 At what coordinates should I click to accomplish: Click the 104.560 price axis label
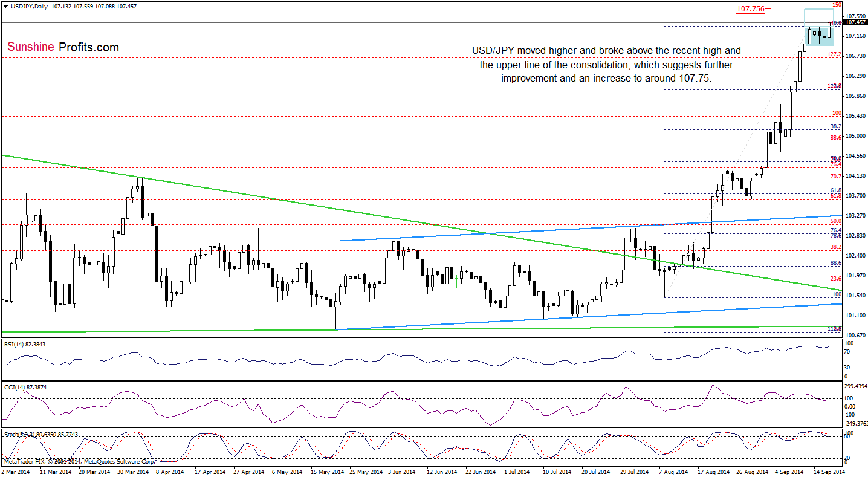click(855, 155)
